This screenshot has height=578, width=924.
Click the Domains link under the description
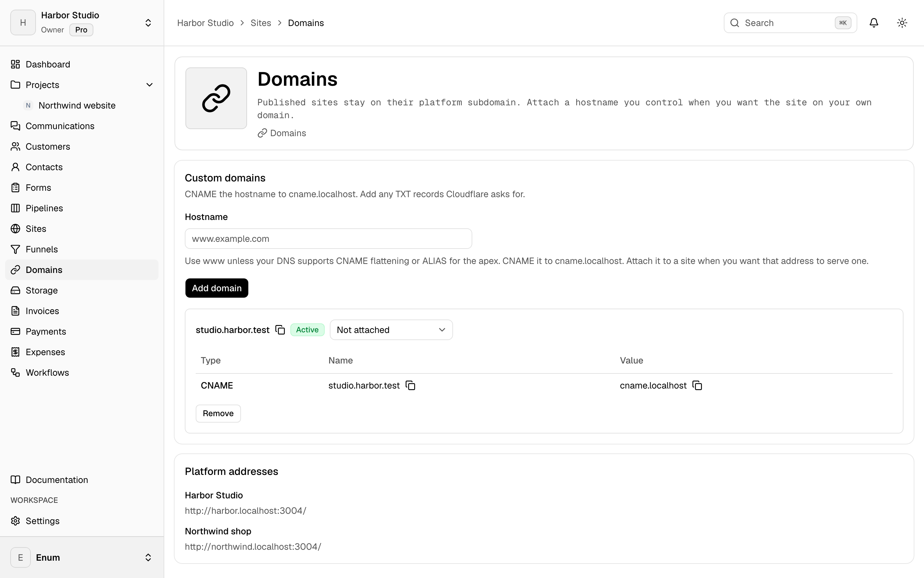coord(282,133)
